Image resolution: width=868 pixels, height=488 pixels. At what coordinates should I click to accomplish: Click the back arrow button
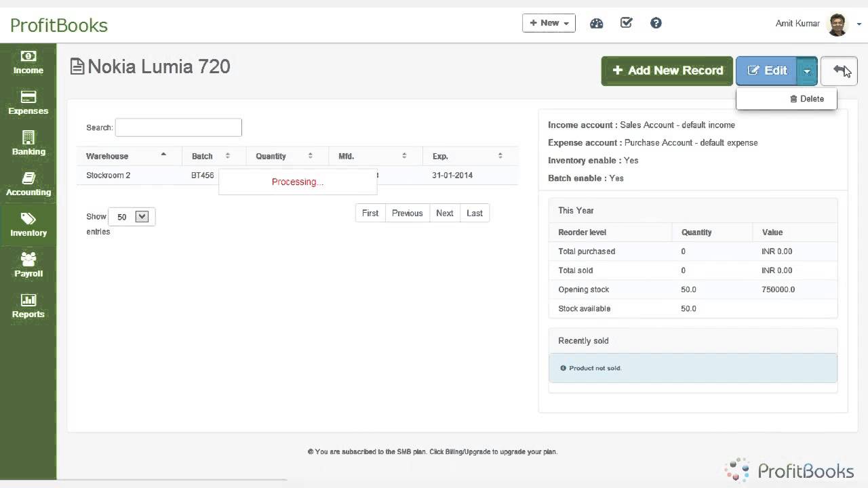[839, 70]
